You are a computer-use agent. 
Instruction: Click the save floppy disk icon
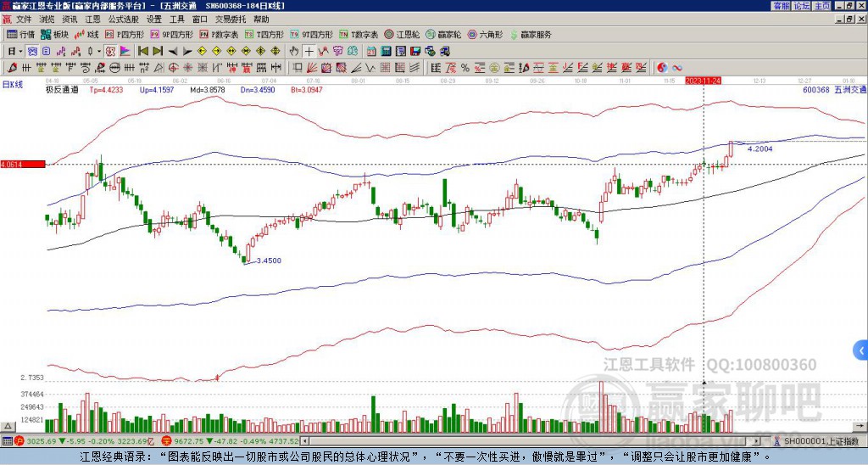[x=415, y=52]
